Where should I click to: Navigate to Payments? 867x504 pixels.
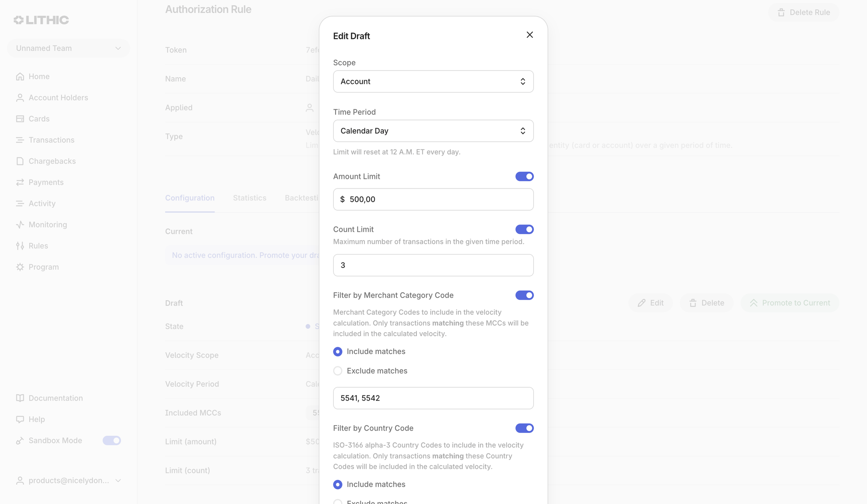tap(39, 182)
